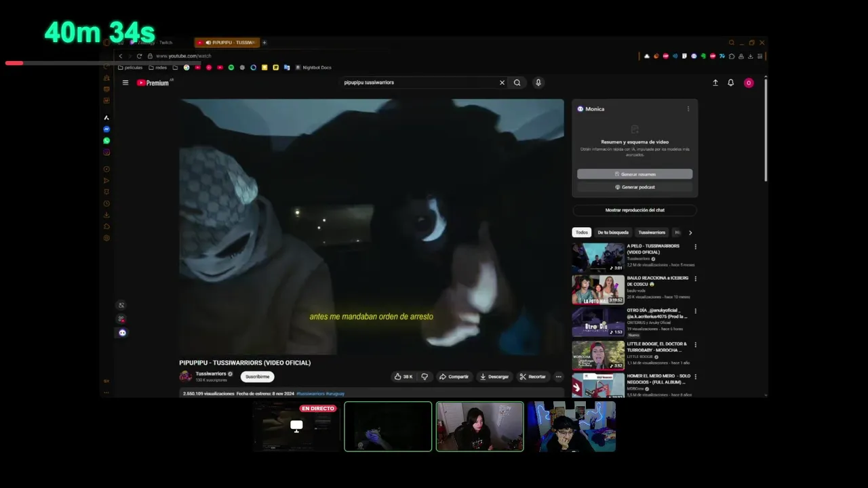
Task: Open 'BAULO REACCIONA a ICEBERG' video thumbnail
Action: coord(598,290)
